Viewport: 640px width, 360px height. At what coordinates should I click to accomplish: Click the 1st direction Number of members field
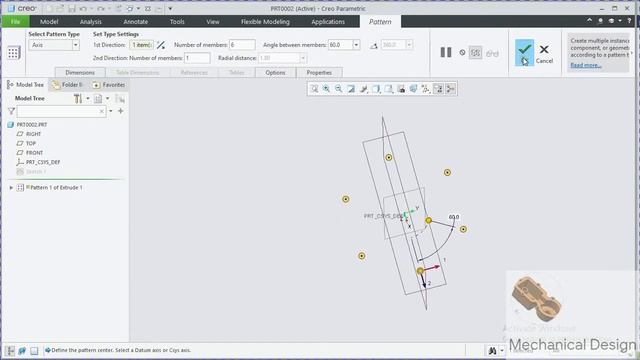tap(242, 45)
